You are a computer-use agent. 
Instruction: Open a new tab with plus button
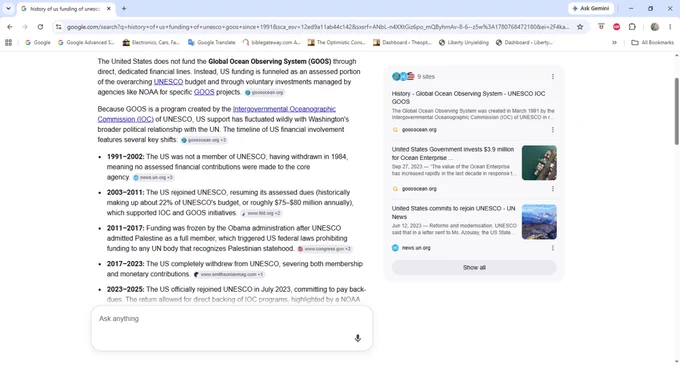coord(124,8)
